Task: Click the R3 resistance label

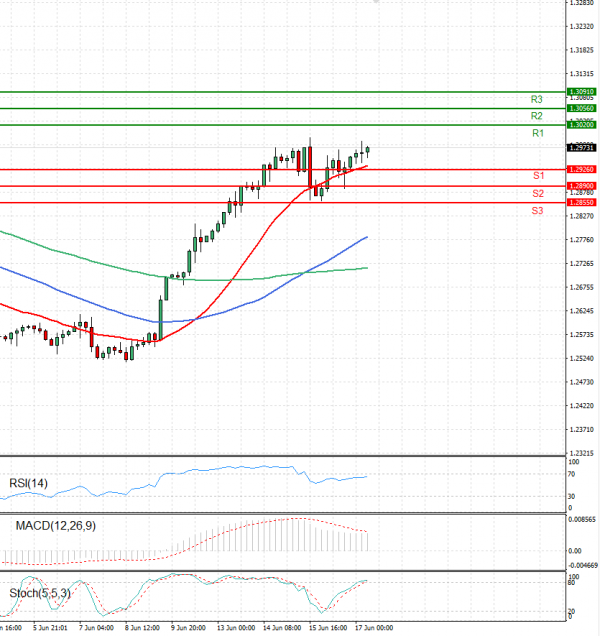Action: click(536, 99)
